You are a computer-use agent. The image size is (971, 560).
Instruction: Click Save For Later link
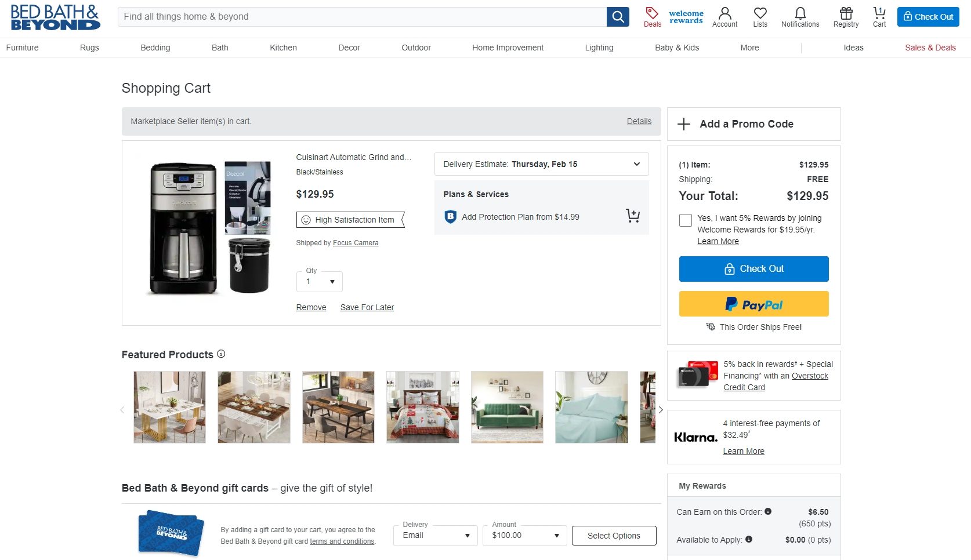tap(367, 307)
